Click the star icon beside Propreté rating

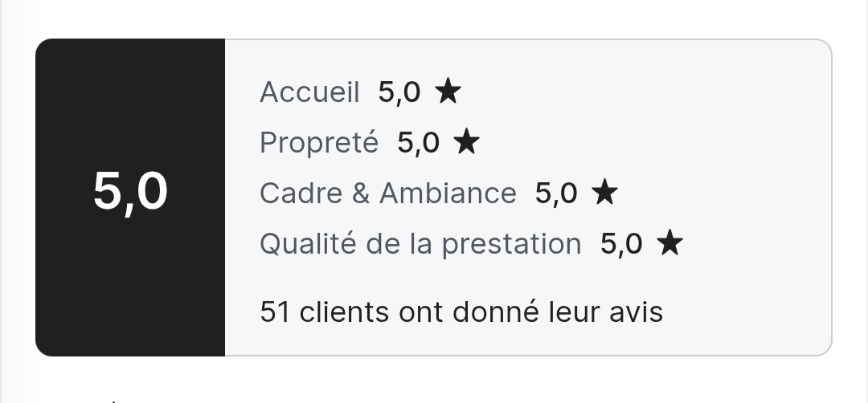click(x=467, y=142)
